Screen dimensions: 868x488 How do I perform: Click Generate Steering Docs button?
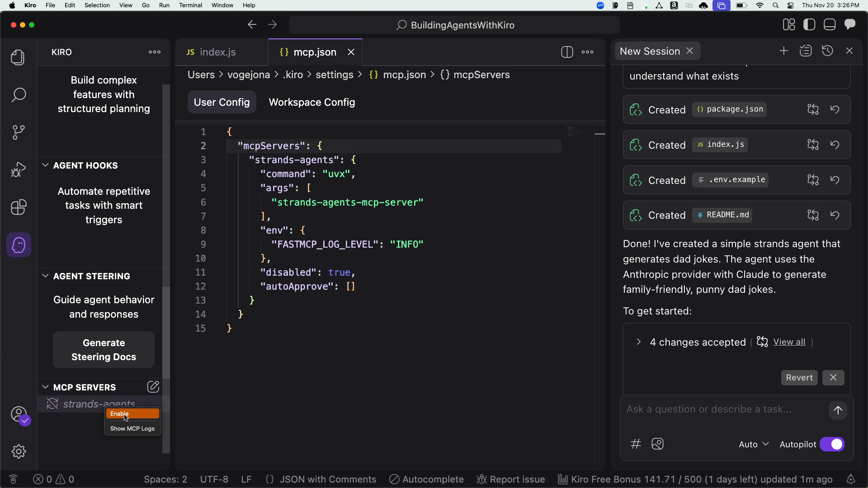pos(104,350)
